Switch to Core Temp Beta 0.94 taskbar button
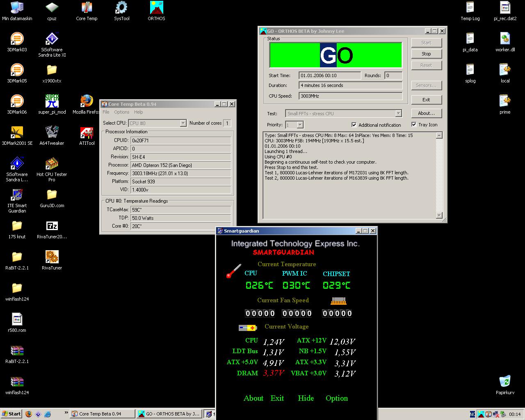525x420 pixels. click(x=102, y=414)
